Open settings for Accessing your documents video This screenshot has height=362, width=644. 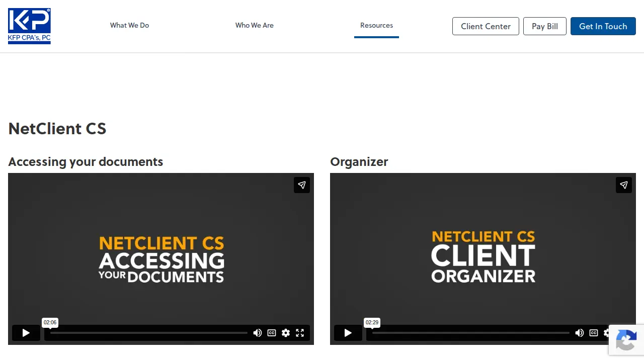click(x=286, y=333)
